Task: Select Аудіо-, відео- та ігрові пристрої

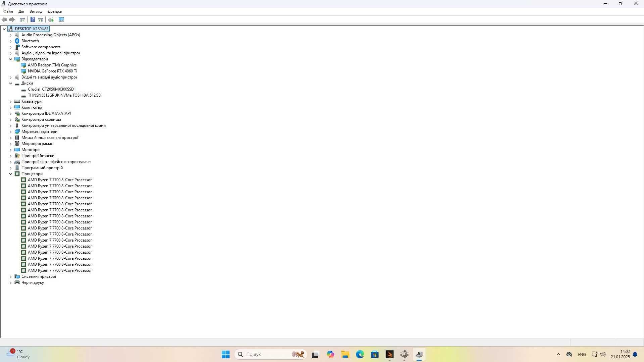Action: (x=51, y=53)
